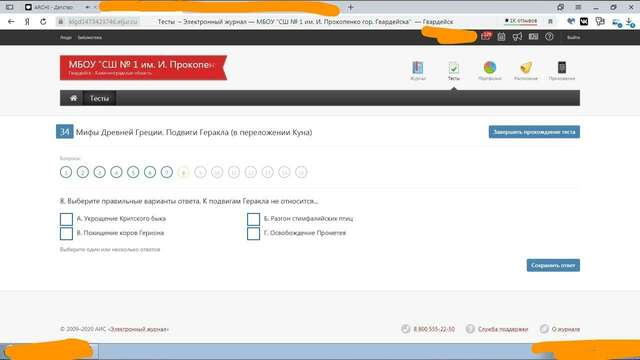
Task: Open the announcements megaphone icon
Action: [x=517, y=37]
